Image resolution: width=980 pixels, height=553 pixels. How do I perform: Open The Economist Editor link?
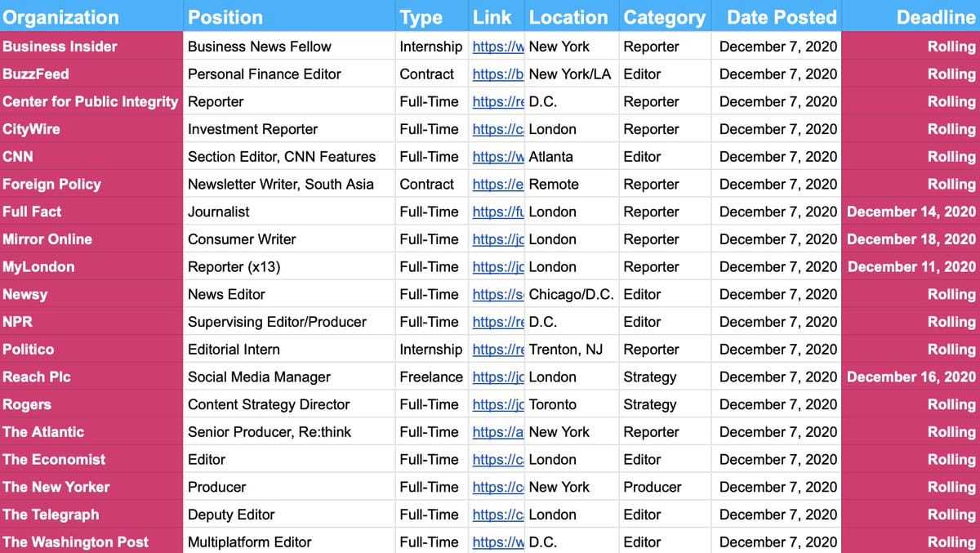click(x=498, y=459)
